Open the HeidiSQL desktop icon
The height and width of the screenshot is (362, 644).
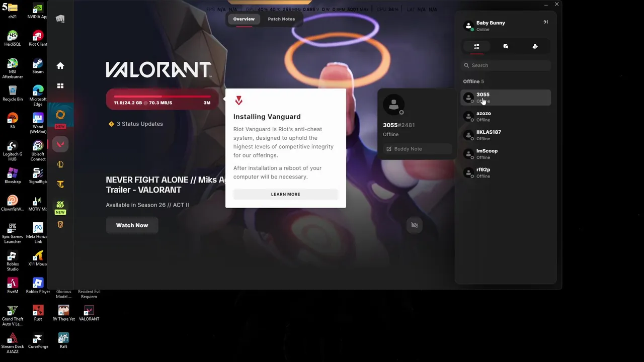[x=13, y=39]
